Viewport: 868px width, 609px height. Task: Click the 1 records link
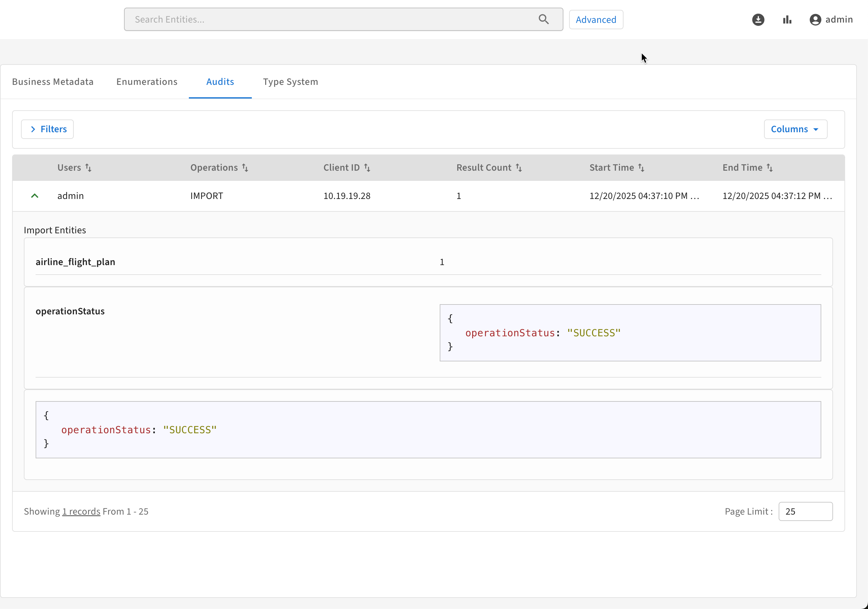81,511
